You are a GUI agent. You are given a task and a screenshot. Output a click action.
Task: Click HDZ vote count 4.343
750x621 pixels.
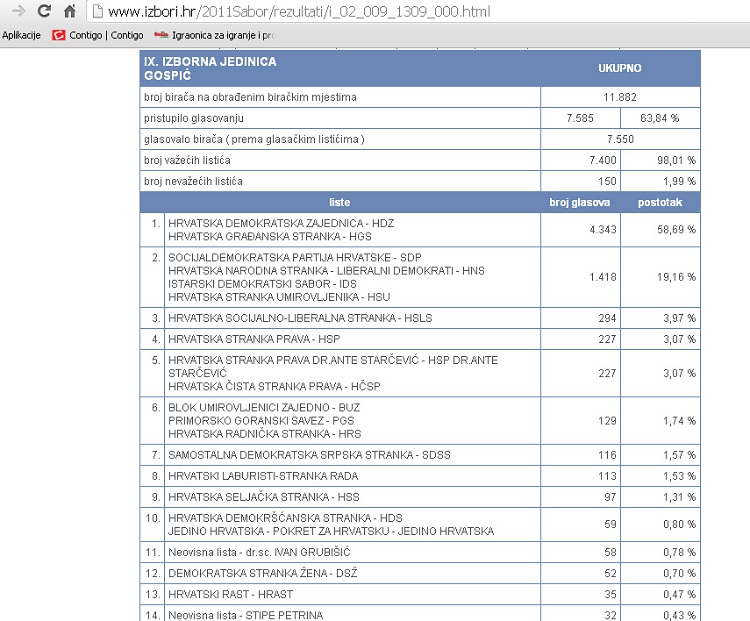click(603, 230)
